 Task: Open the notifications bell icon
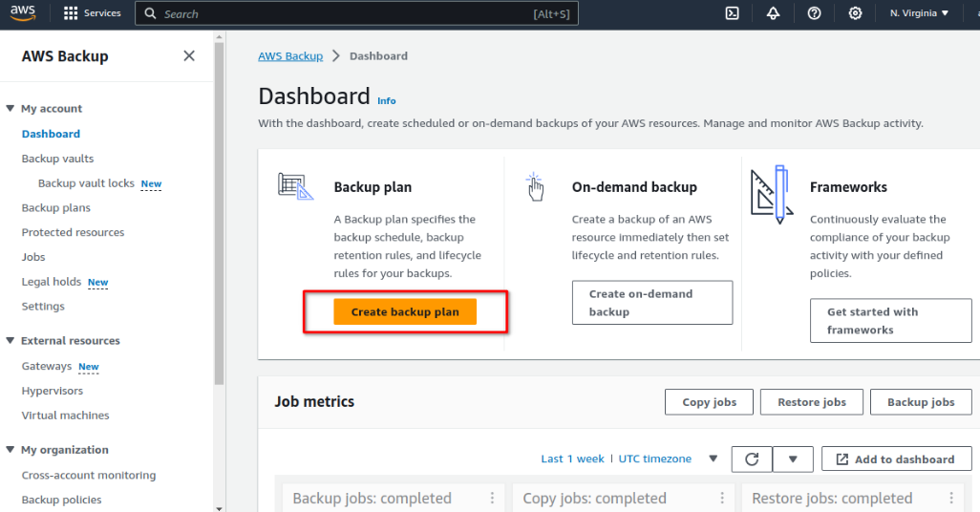[x=773, y=13]
